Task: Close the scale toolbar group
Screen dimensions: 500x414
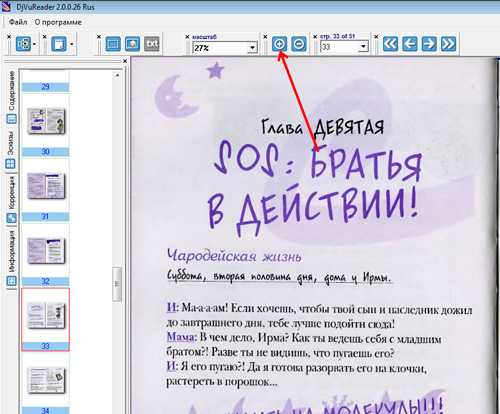Action: point(187,37)
